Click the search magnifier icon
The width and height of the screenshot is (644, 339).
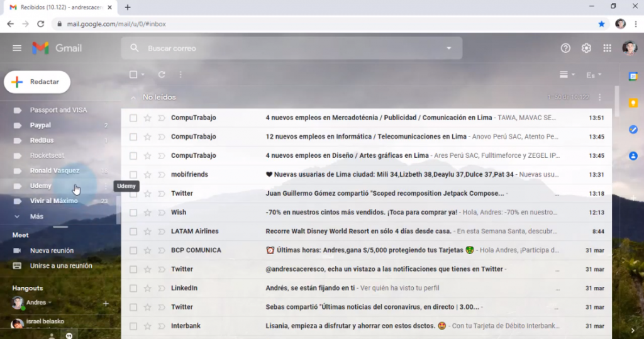pos(135,48)
